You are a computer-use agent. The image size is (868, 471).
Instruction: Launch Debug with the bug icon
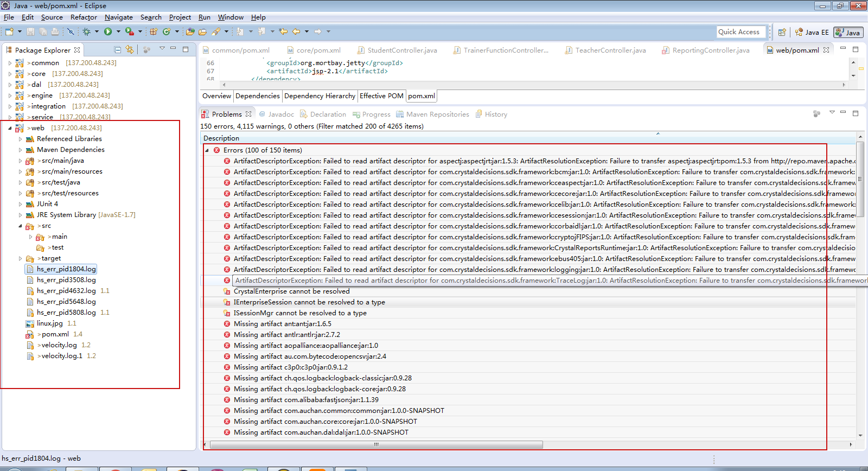pyautogui.click(x=87, y=32)
